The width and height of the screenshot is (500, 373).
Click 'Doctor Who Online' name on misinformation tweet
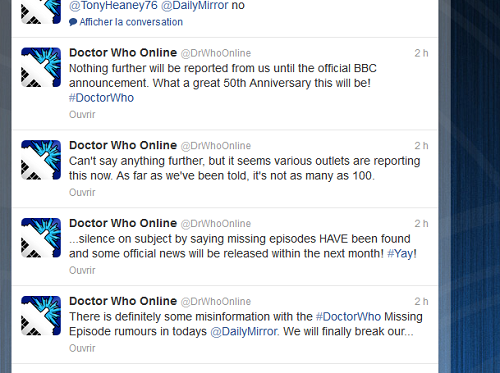tap(123, 301)
